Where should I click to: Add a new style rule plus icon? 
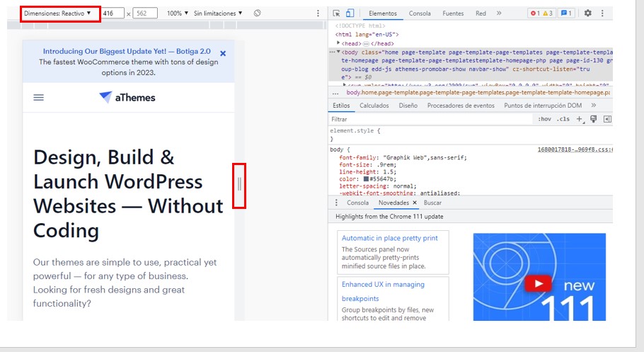pyautogui.click(x=580, y=119)
